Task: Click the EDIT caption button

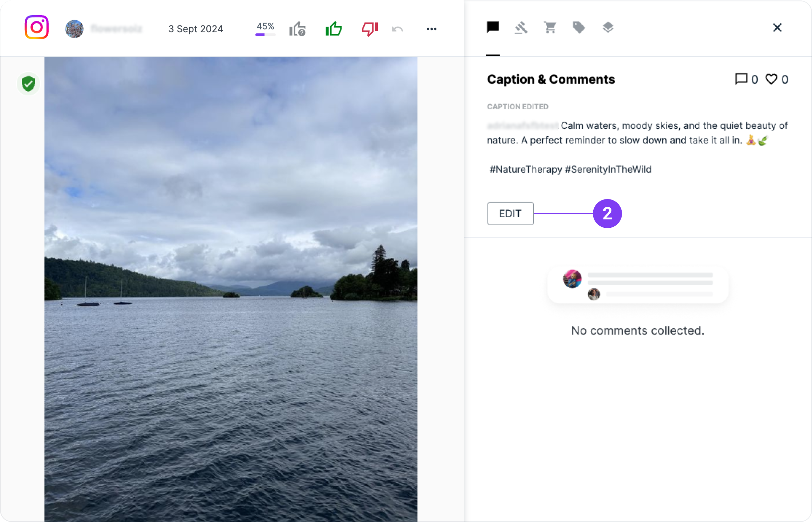Action: tap(510, 214)
